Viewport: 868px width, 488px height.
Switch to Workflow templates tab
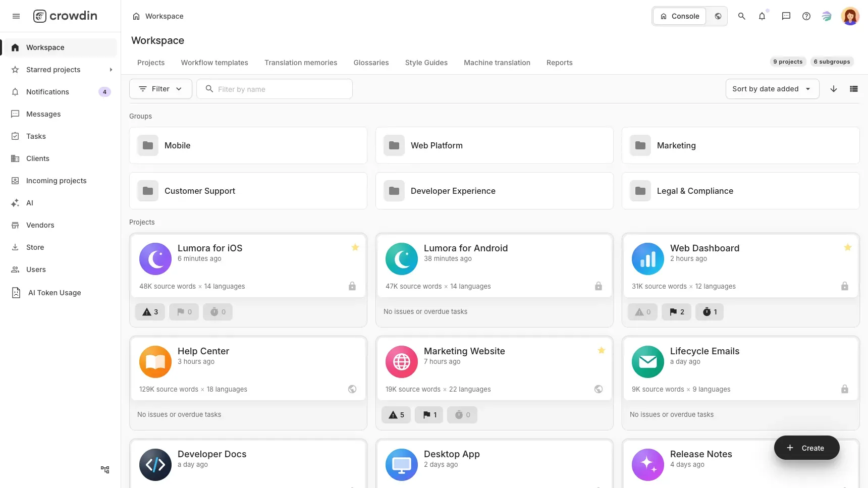214,63
